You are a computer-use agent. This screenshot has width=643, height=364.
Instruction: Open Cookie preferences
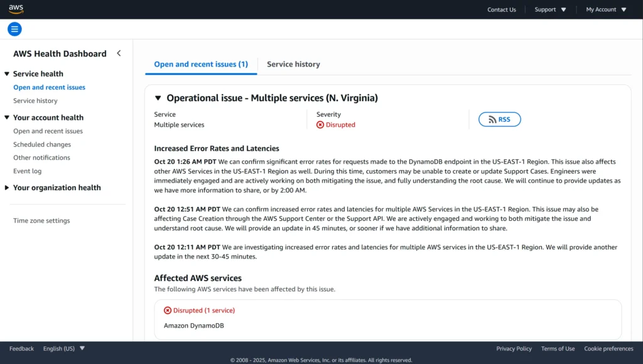tap(608, 348)
